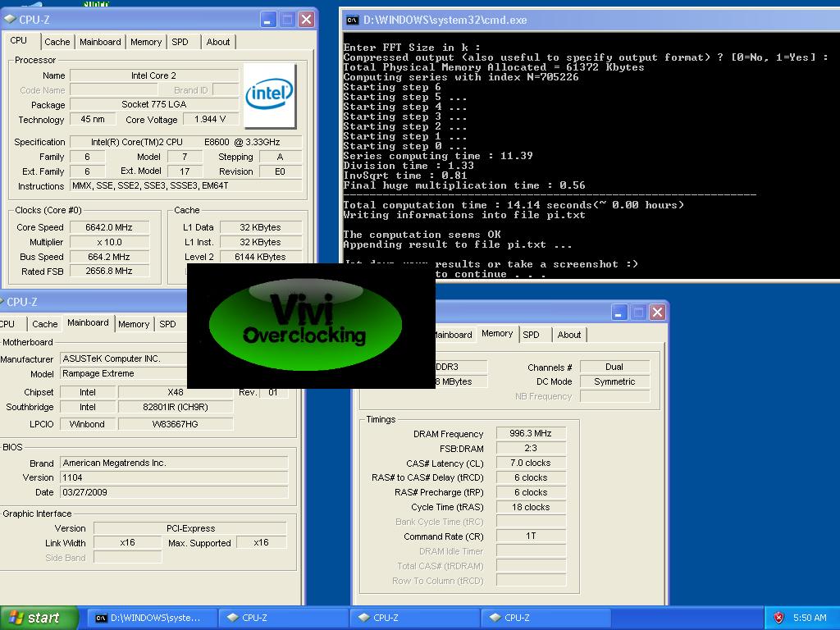Click Southbridge value 82801IR (ICH9R)
This screenshot has width=840, height=630.
pyautogui.click(x=176, y=407)
